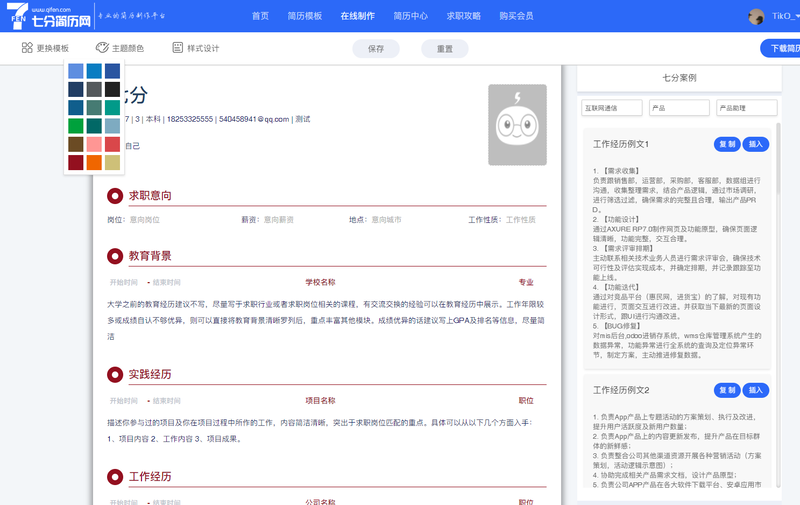Image resolution: width=800 pixels, height=505 pixels.
Task: Click the 求职意向 section circle icon
Action: [x=115, y=195]
